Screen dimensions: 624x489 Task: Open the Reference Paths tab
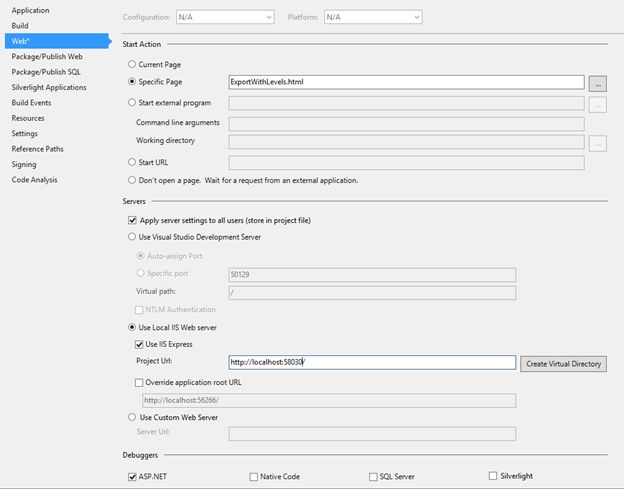tap(37, 149)
